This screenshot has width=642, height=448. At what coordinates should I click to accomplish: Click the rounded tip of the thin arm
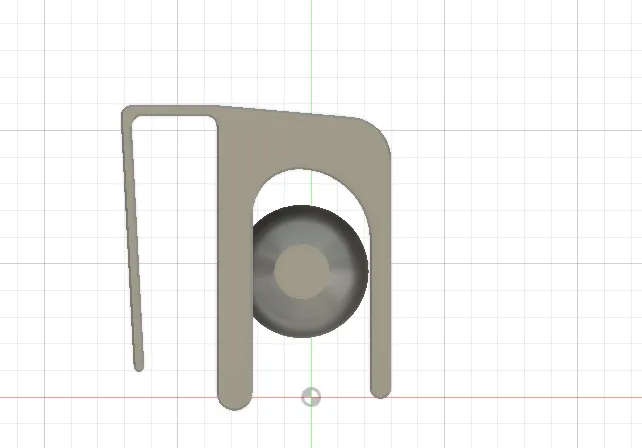point(139,368)
